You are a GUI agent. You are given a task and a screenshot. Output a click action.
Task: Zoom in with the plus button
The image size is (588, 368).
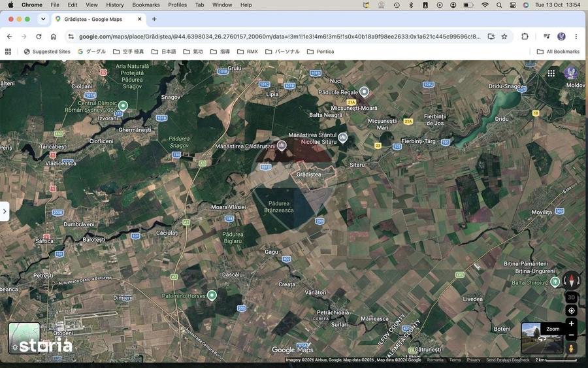pyautogui.click(x=571, y=324)
